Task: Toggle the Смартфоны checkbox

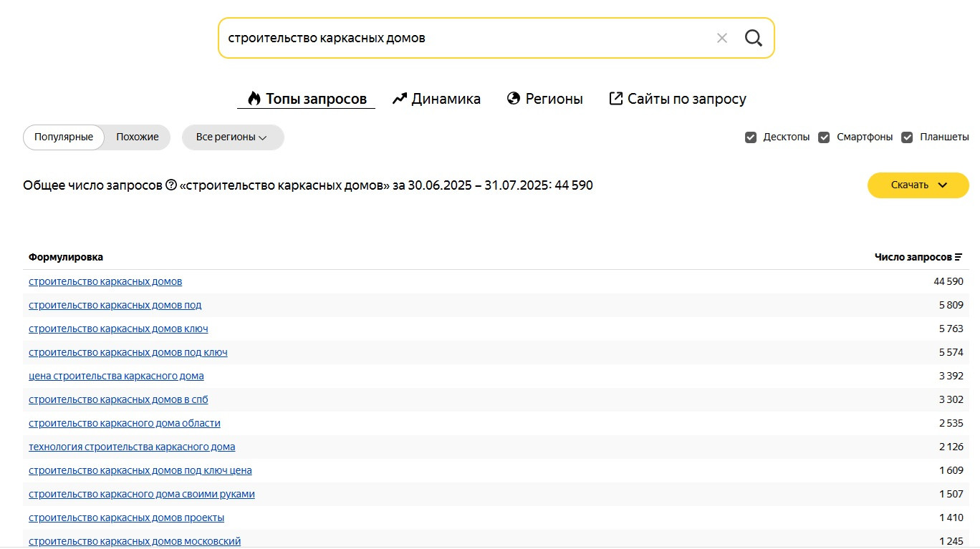Action: (824, 137)
